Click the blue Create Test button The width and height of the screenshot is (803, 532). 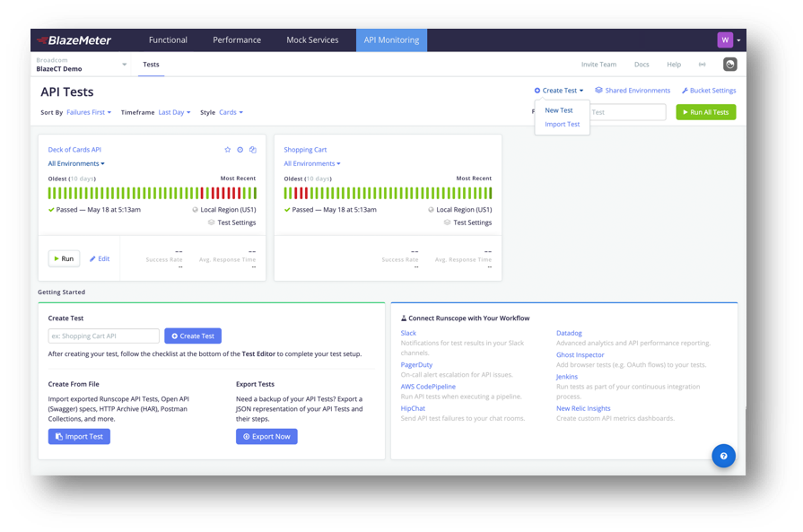click(193, 336)
